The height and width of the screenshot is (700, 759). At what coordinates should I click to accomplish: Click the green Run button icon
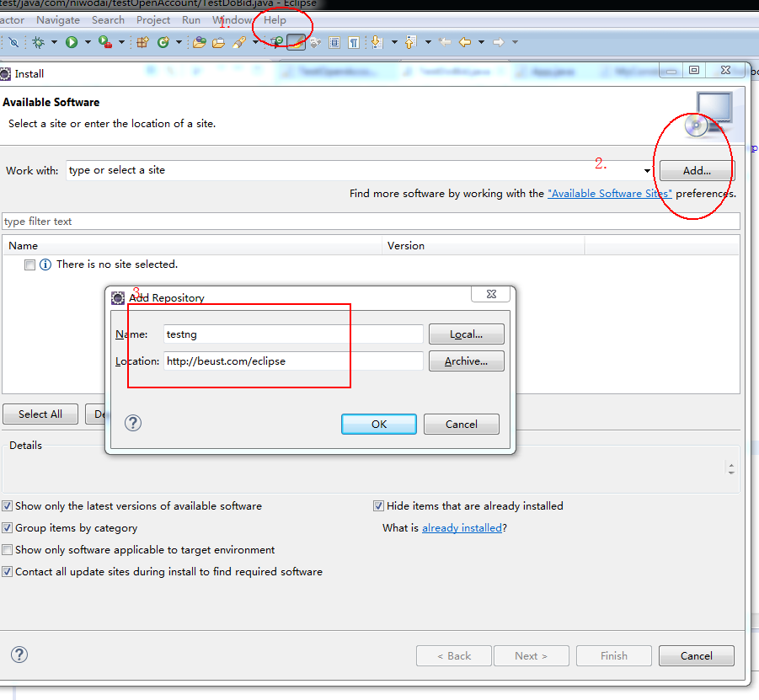click(x=72, y=43)
